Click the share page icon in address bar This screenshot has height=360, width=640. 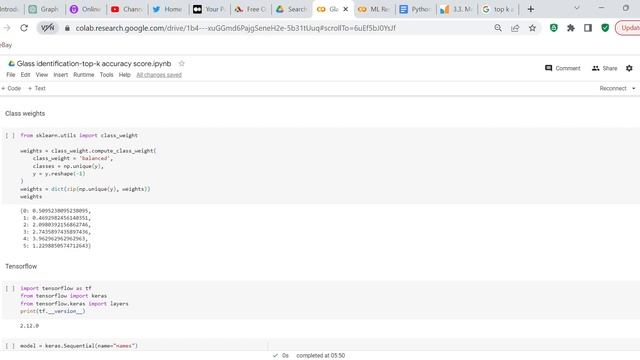[x=515, y=28]
